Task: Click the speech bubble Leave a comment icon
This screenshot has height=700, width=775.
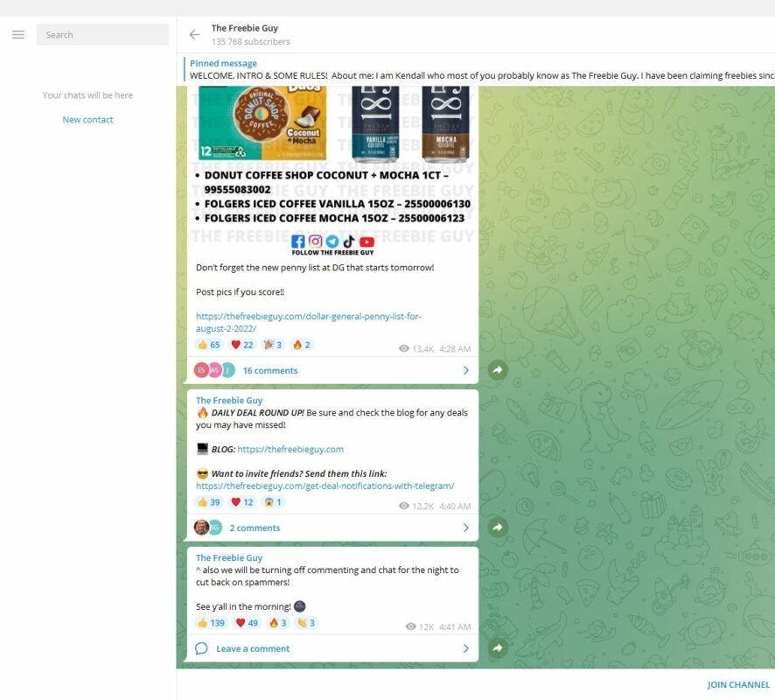Action: (x=202, y=648)
